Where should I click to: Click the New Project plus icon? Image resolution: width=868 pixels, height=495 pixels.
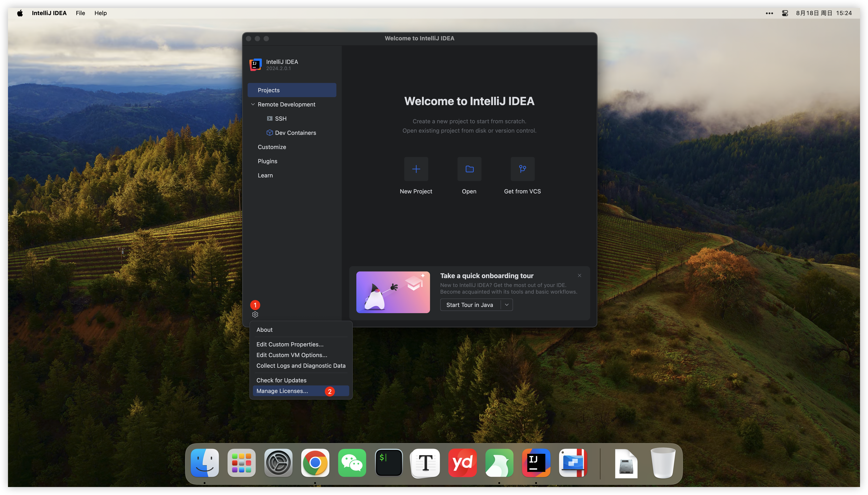coord(416,169)
